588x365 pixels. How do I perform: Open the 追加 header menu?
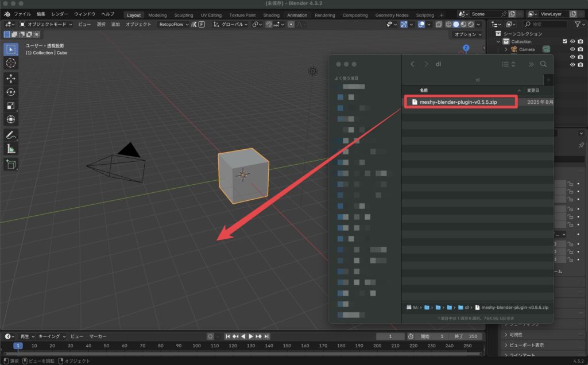pyautogui.click(x=115, y=24)
